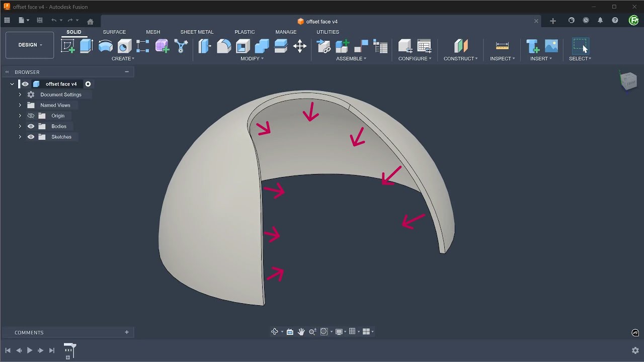The width and height of the screenshot is (644, 362).
Task: Select the Revolve tool
Action: click(x=106, y=46)
